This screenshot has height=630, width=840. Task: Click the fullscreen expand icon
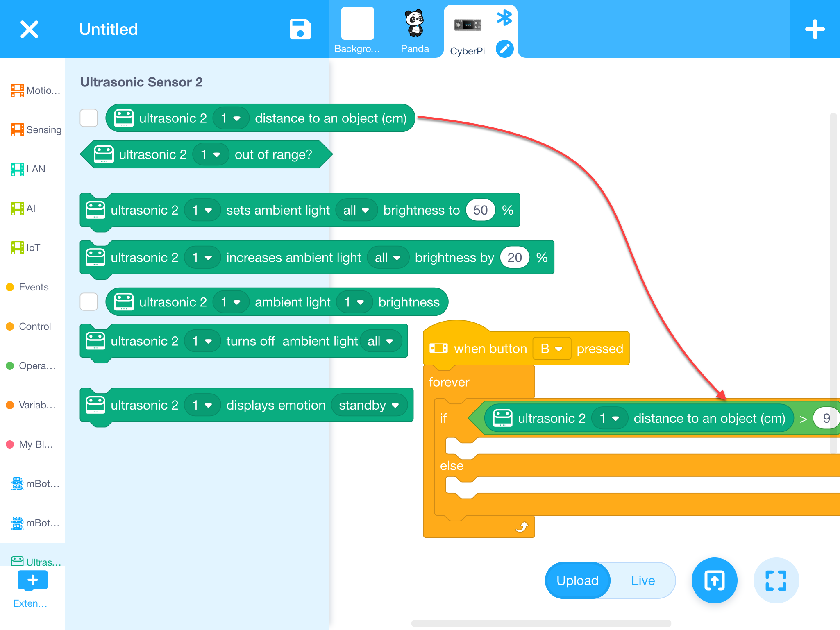coord(776,580)
